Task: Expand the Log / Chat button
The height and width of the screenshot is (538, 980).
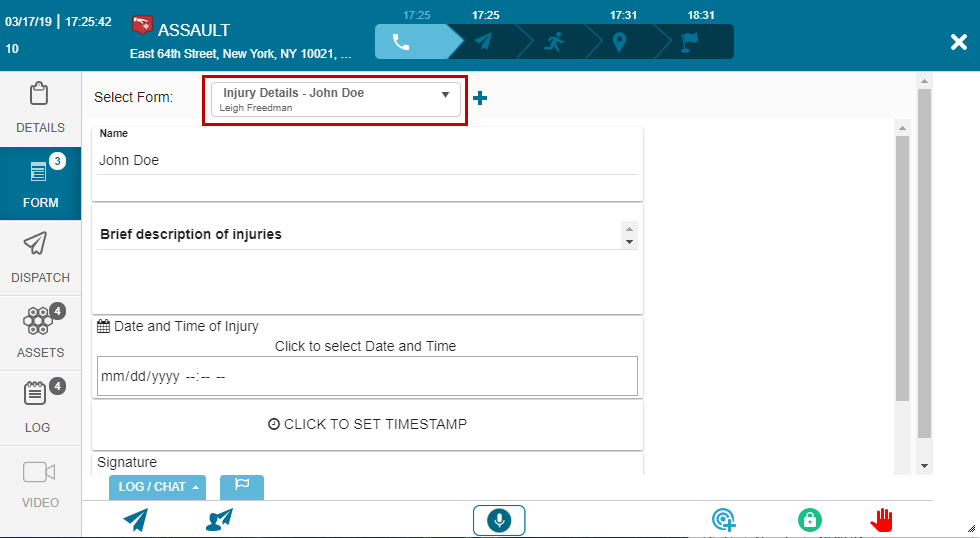Action: coord(158,487)
